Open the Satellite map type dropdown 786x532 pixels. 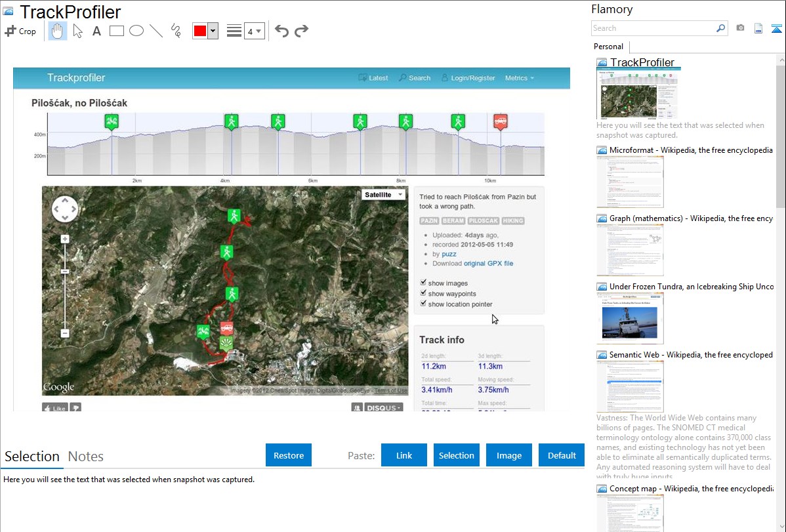[383, 195]
